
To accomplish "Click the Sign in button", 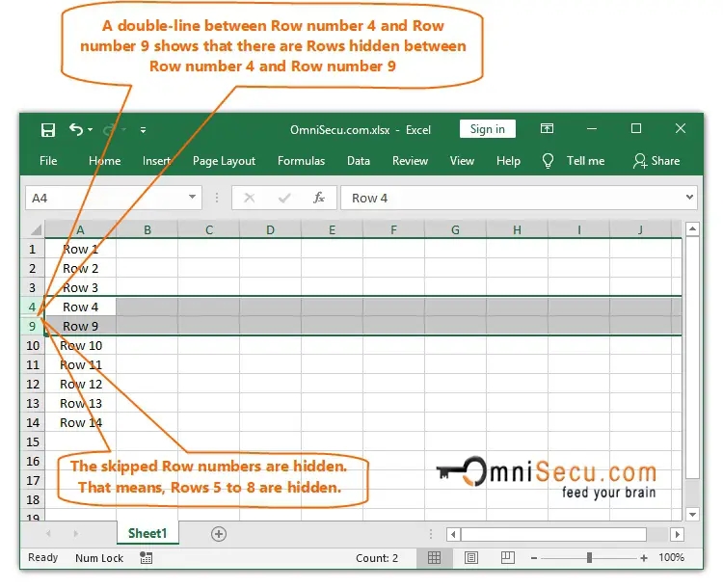I will point(487,129).
